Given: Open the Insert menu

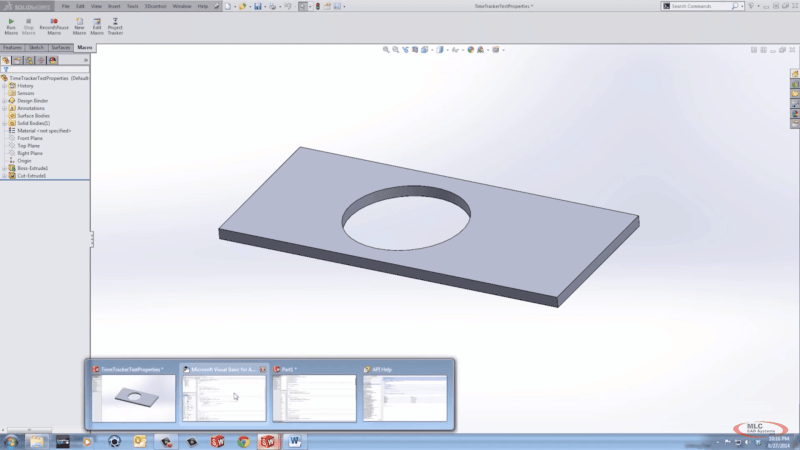Looking at the screenshot, I should point(114,6).
